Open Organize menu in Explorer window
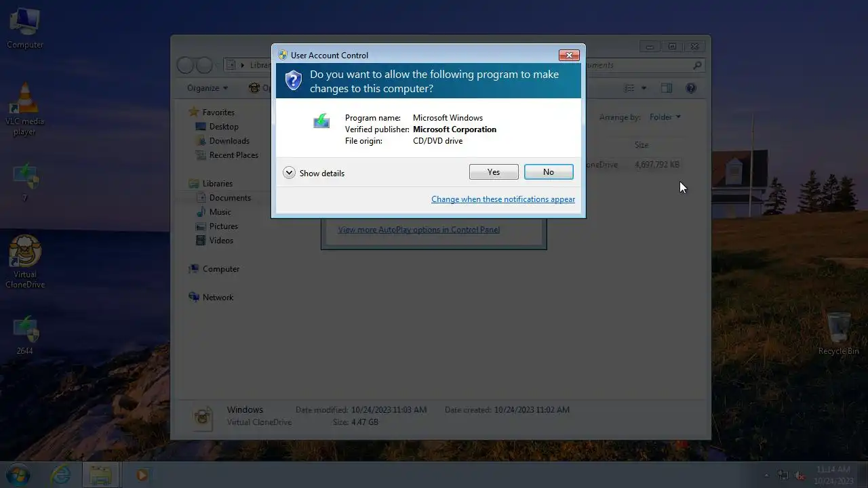The width and height of the screenshot is (868, 488). (208, 88)
